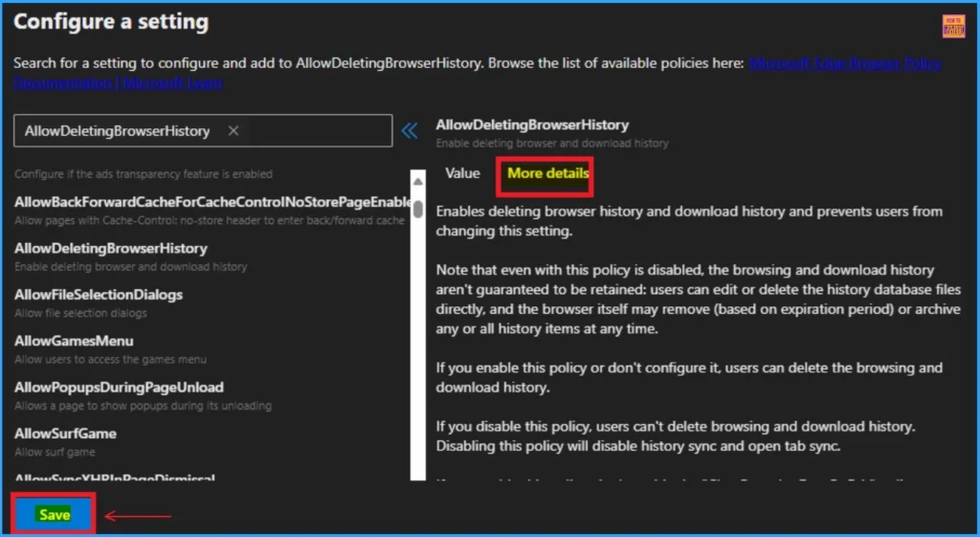Click into the setting search field
This screenshot has height=537, width=980.
coord(203,130)
